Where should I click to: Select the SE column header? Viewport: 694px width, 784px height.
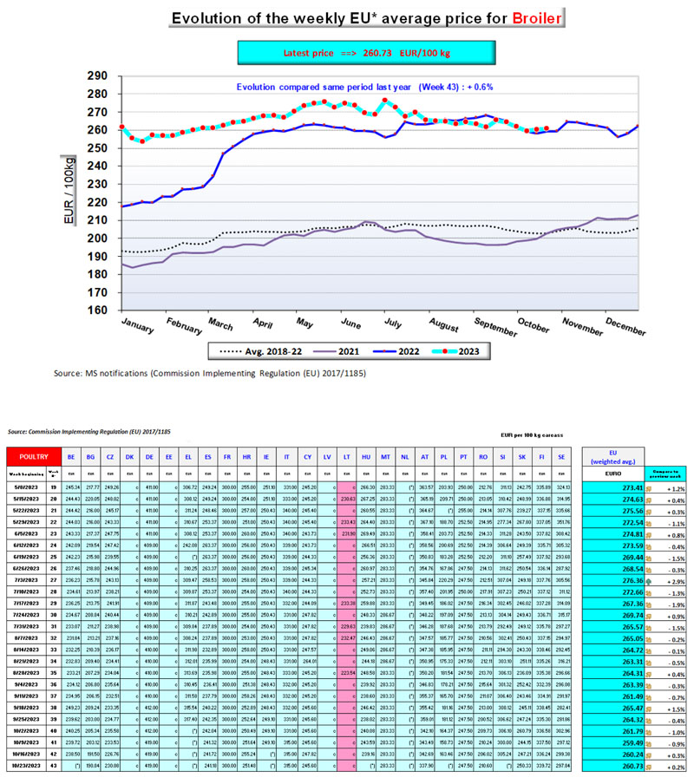[x=561, y=456]
